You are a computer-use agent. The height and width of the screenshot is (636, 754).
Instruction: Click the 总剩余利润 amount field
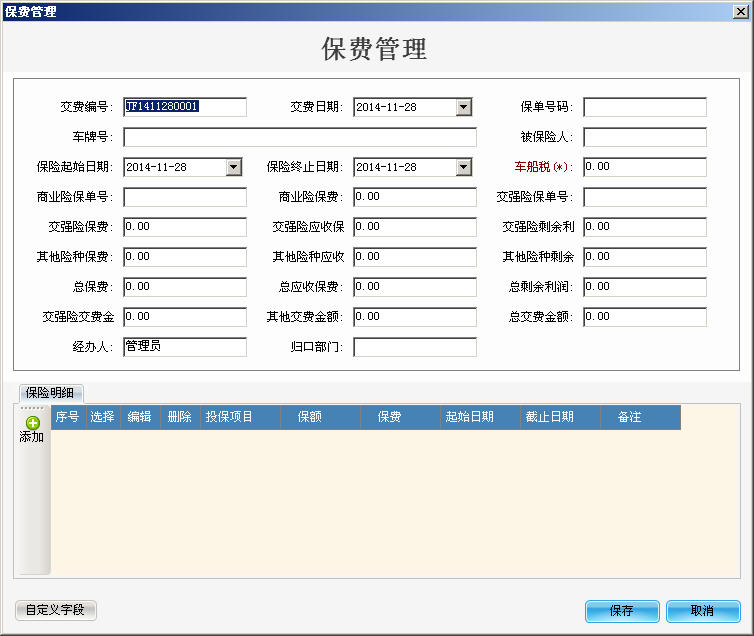tap(645, 287)
